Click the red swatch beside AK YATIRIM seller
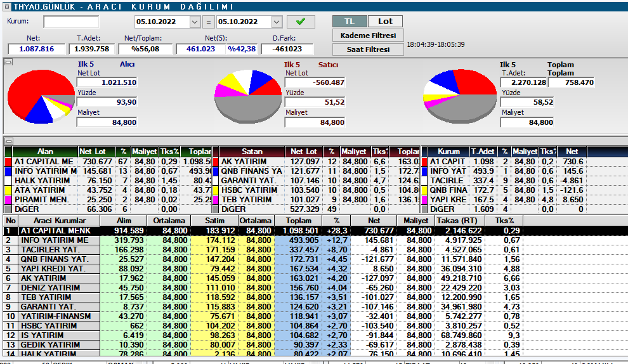Viewport: 628px width, 364px height. 216,162
